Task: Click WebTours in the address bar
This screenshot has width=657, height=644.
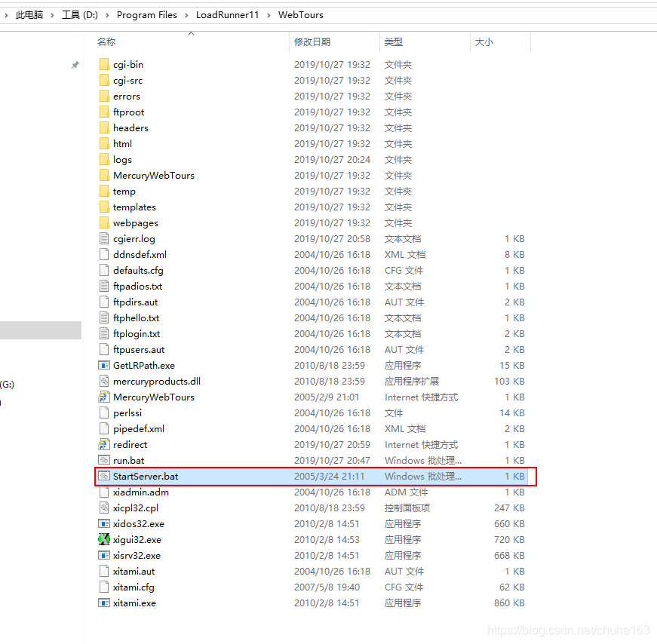Action: click(x=301, y=15)
